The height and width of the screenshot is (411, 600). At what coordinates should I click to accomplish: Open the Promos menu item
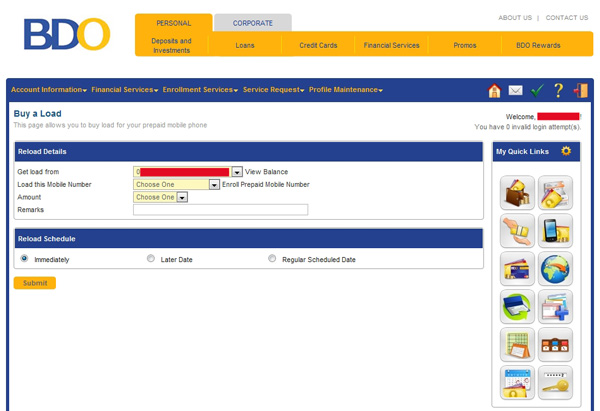(x=465, y=46)
